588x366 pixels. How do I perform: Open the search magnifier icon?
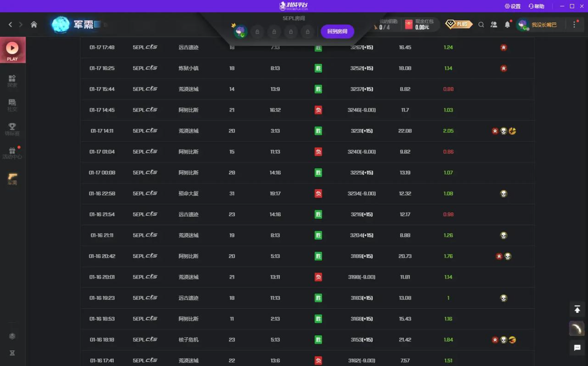pyautogui.click(x=481, y=25)
